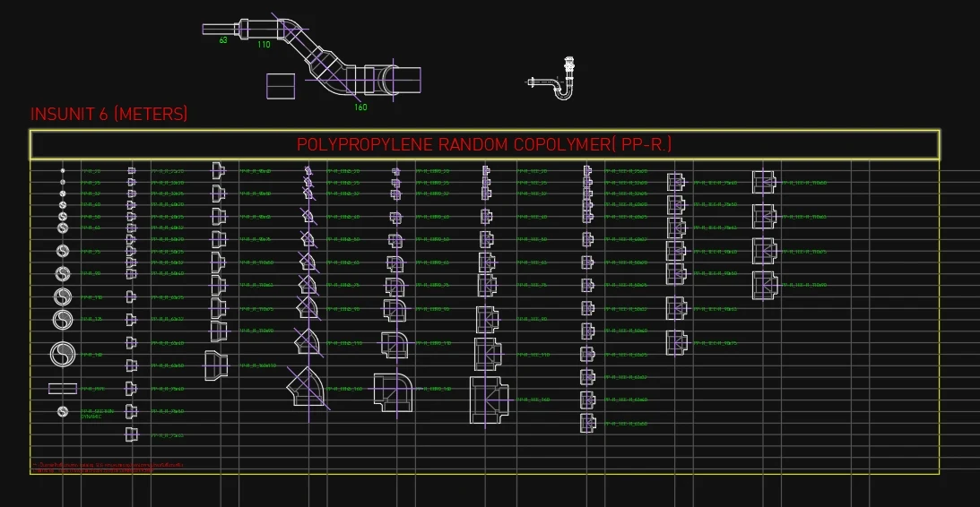Select the 63 pipe in the top assembly
This screenshot has width=980, height=507.
coord(220,30)
